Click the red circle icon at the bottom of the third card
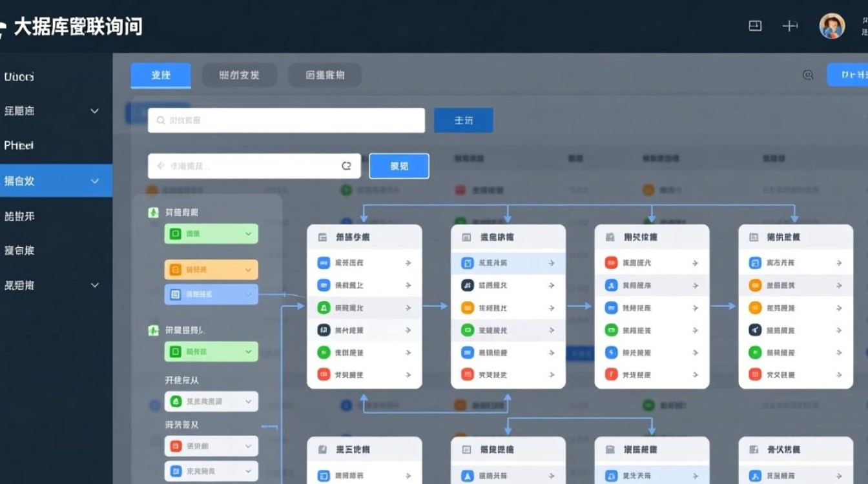 [x=610, y=375]
